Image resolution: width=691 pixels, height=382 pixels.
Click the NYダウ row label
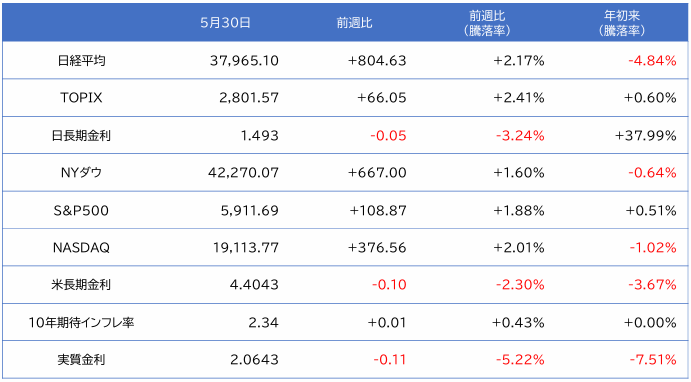(x=82, y=172)
